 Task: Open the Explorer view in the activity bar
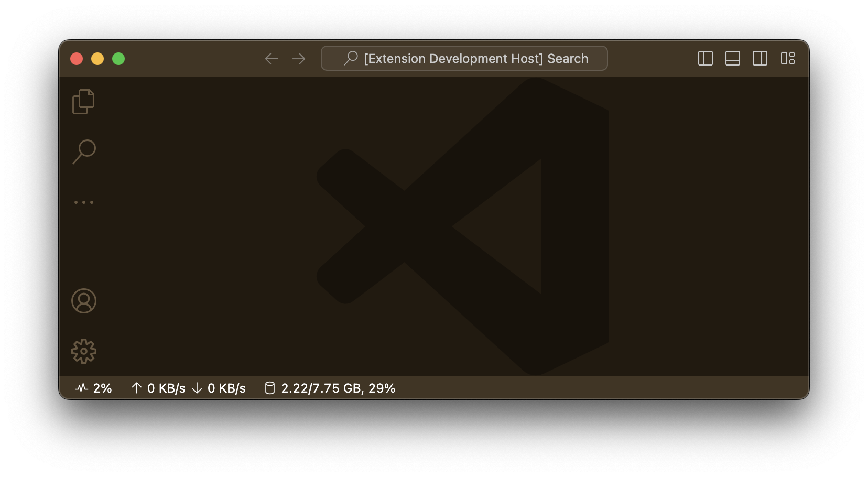tap(83, 101)
